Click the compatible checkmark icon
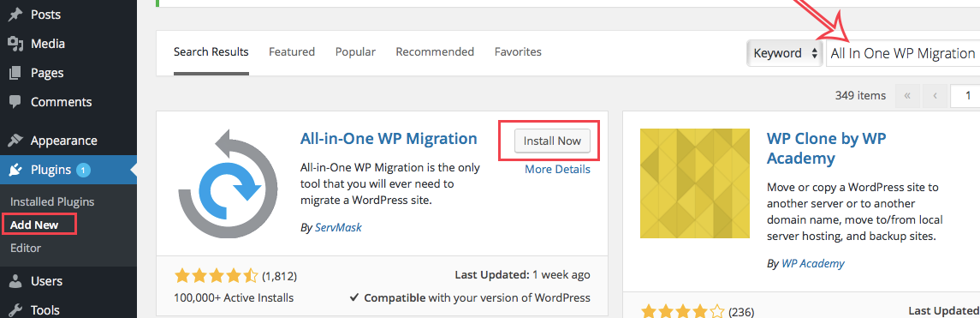The image size is (980, 318). pyautogui.click(x=353, y=297)
